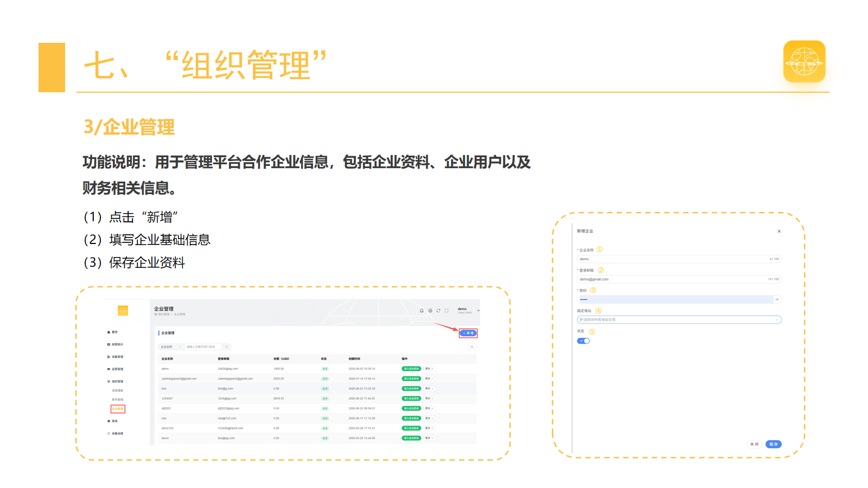Select 消息模板 submenu item
Screen dimensions: 868x488
pos(118,390)
